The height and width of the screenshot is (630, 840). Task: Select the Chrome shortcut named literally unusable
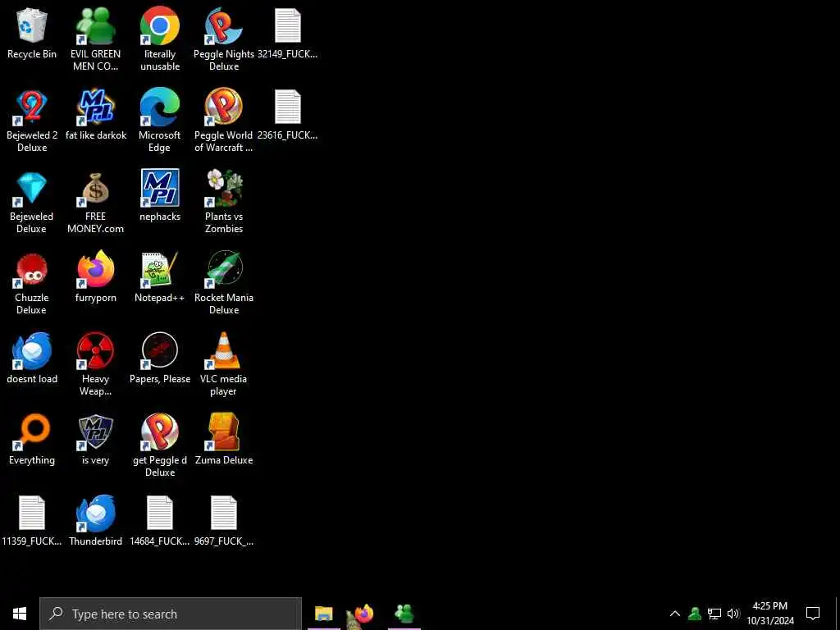click(160, 39)
